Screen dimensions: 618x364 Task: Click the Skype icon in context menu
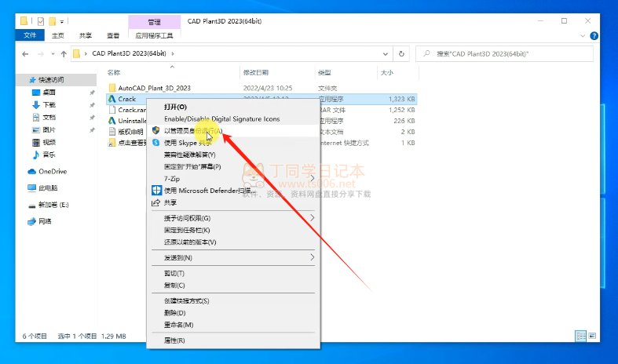[156, 143]
